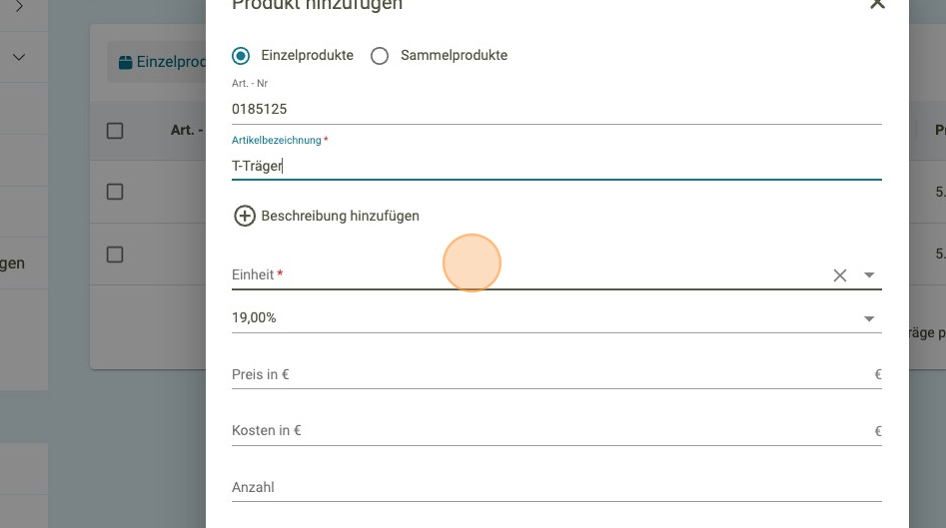The height and width of the screenshot is (528, 946).
Task: Switch to the Einzelprodukte tab behind the dialog
Action: coord(160,62)
